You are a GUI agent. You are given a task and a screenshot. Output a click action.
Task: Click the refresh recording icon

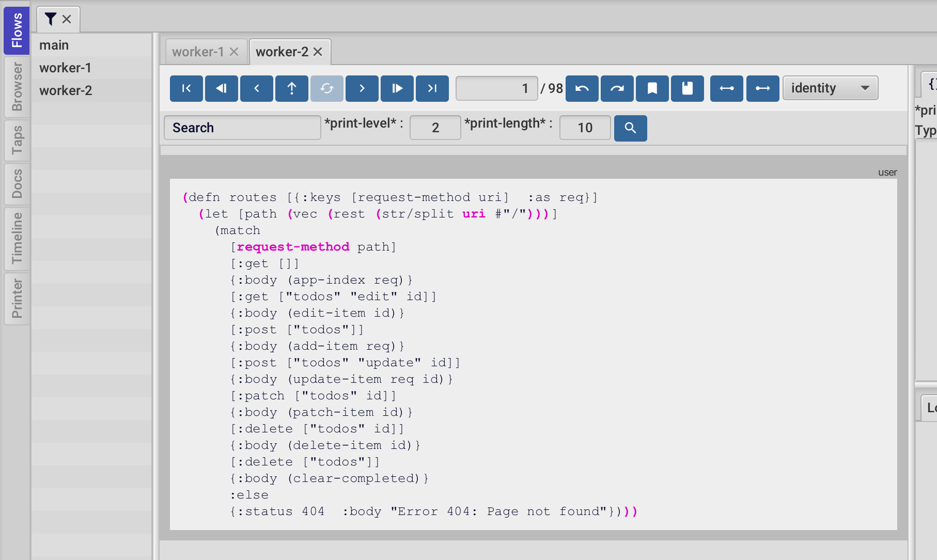point(326,88)
